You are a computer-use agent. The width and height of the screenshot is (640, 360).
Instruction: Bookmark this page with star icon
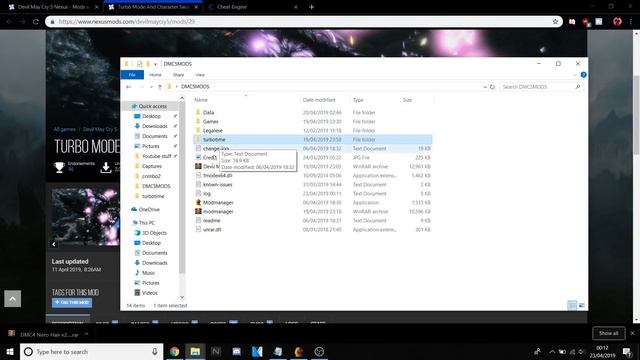click(x=555, y=22)
